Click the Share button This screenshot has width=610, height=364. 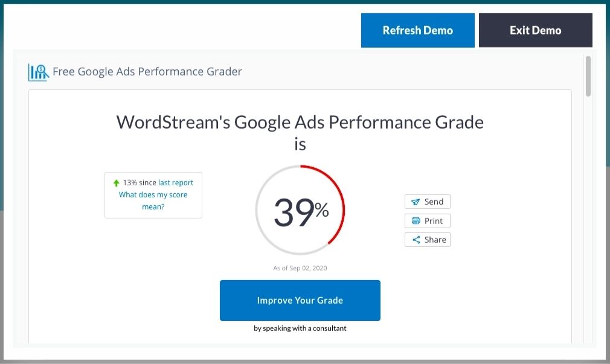point(428,240)
